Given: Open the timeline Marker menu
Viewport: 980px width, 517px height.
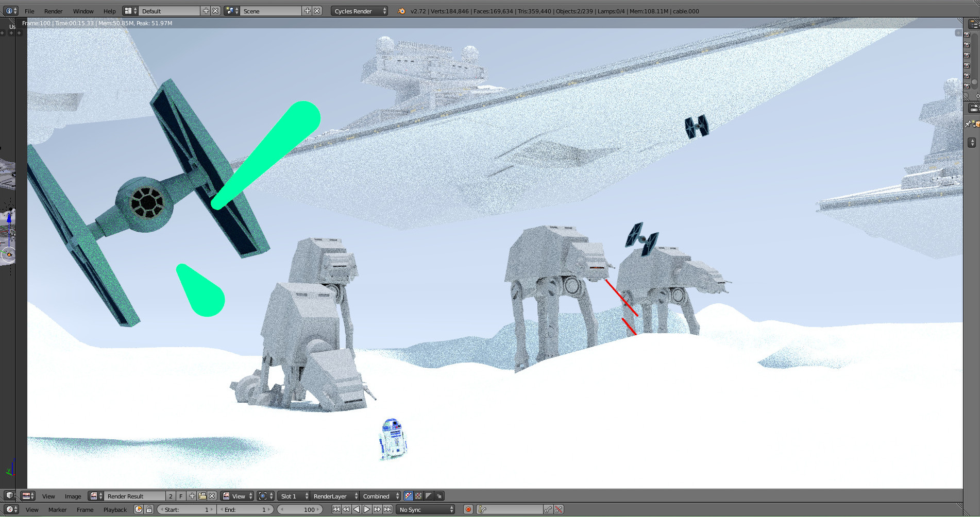Looking at the screenshot, I should [x=57, y=509].
